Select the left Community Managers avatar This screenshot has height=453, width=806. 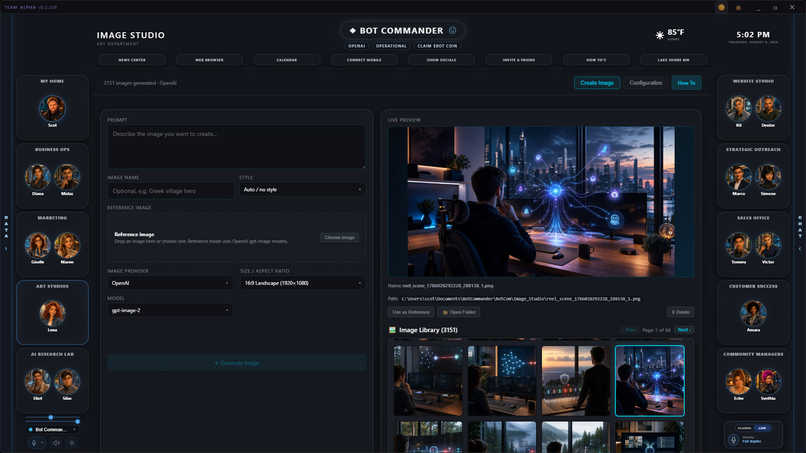pyautogui.click(x=739, y=381)
